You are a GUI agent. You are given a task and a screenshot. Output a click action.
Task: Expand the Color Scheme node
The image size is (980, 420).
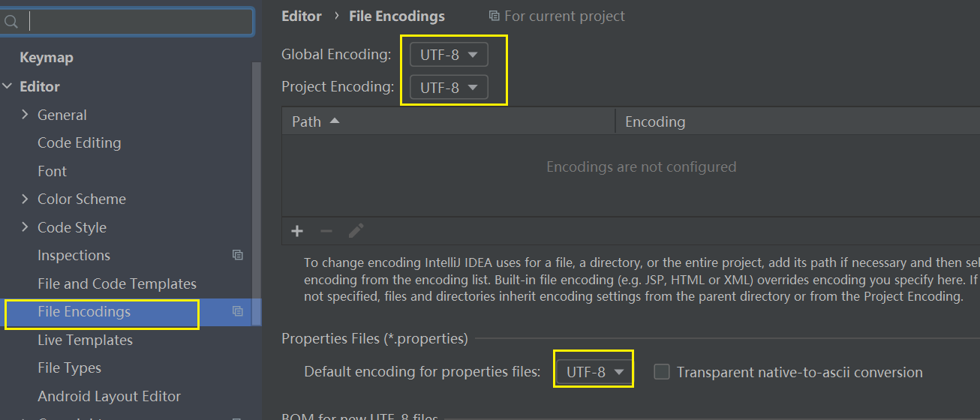[25, 199]
